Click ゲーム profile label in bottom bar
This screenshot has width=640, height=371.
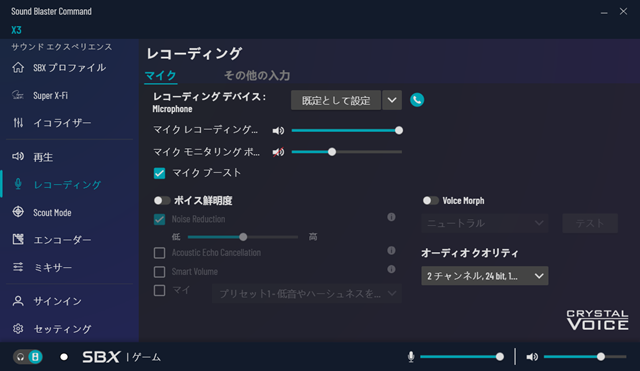[x=146, y=358]
